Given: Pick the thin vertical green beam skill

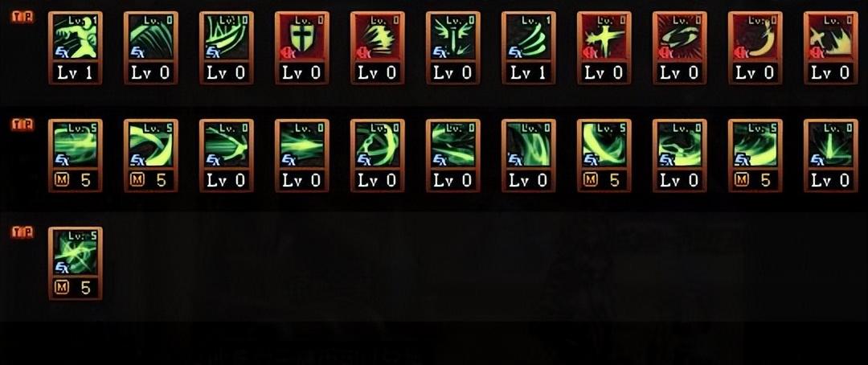Looking at the screenshot, I should pyautogui.click(x=831, y=156).
